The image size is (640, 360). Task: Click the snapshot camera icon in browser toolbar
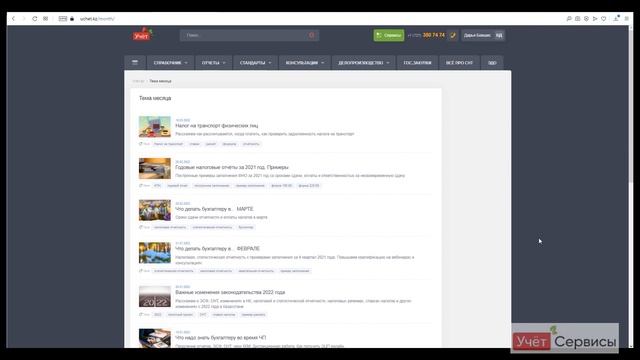pyautogui.click(x=578, y=19)
